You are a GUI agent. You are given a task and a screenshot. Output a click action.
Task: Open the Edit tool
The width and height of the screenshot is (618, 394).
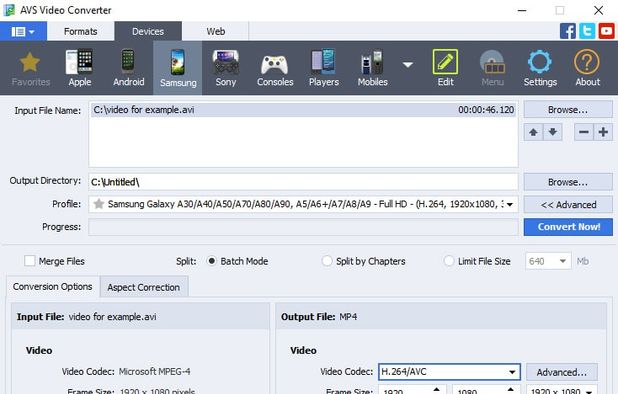tap(445, 69)
